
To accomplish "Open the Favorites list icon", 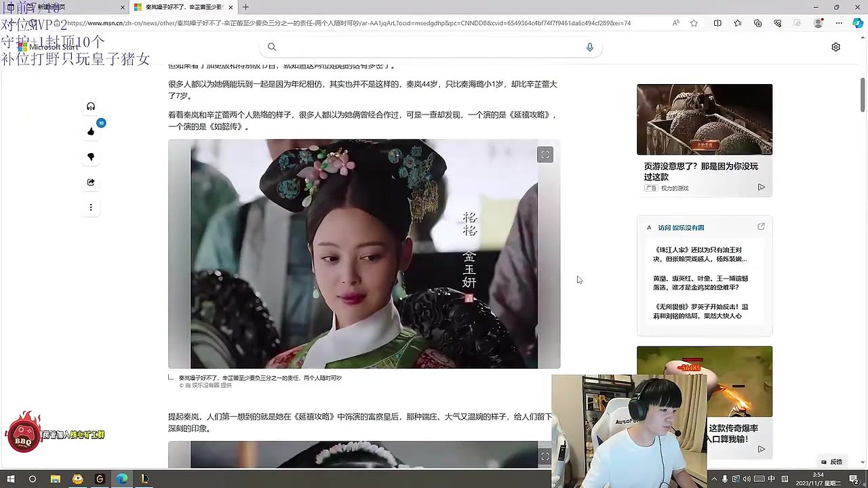I will pos(738,23).
